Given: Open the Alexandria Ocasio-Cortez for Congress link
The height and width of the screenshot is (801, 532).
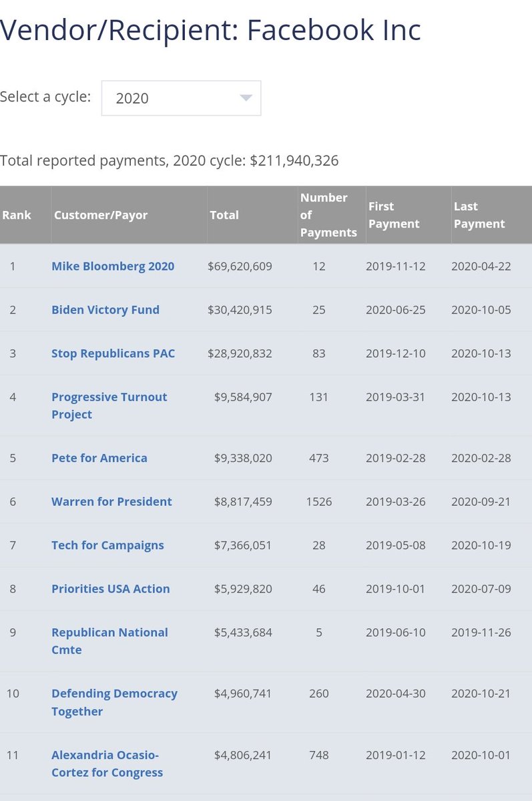Looking at the screenshot, I should (107, 764).
